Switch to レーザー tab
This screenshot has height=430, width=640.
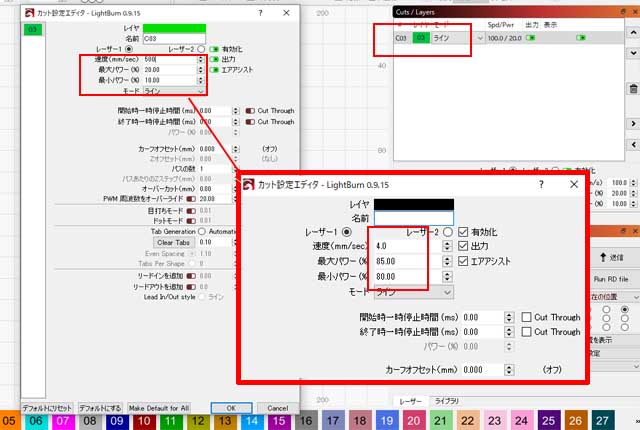pos(410,401)
